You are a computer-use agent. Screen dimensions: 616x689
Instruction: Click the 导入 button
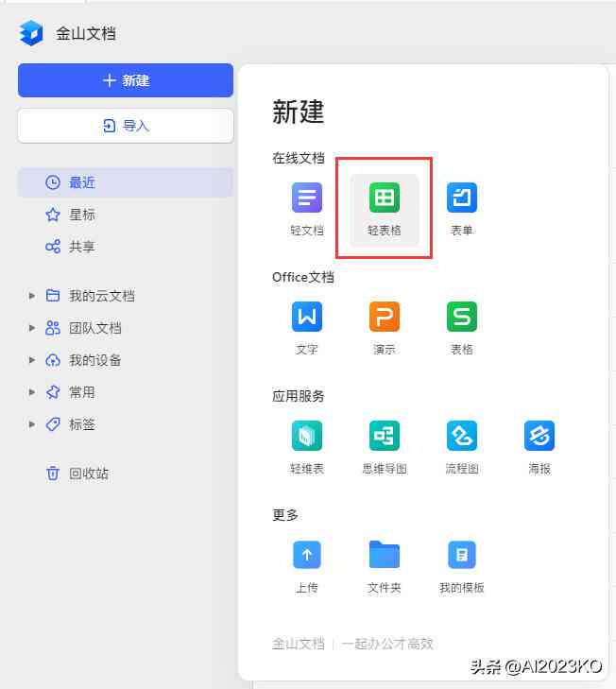(x=126, y=126)
